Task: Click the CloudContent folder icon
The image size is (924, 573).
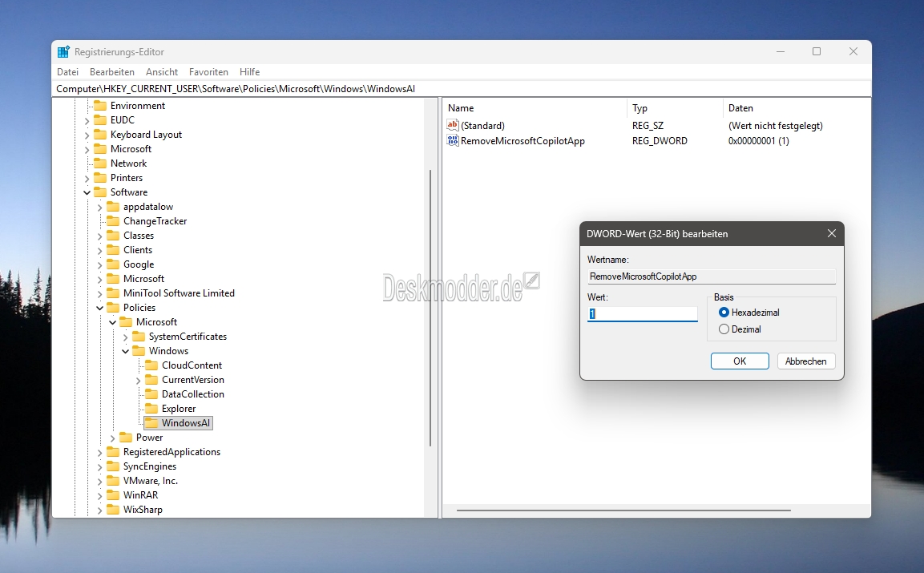Action: (x=151, y=365)
